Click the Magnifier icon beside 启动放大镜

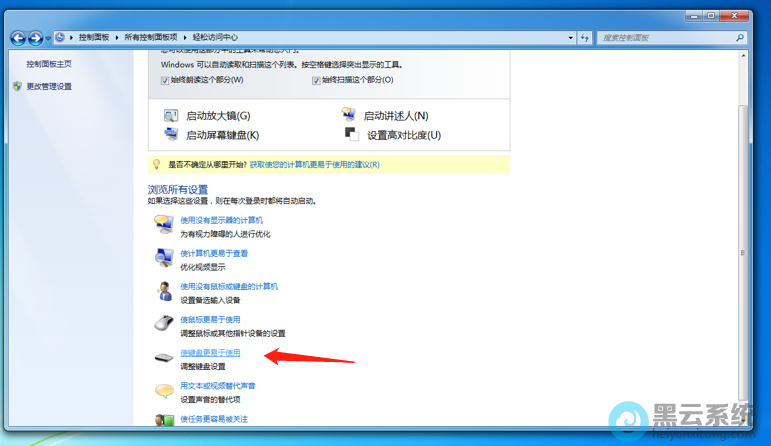point(171,116)
